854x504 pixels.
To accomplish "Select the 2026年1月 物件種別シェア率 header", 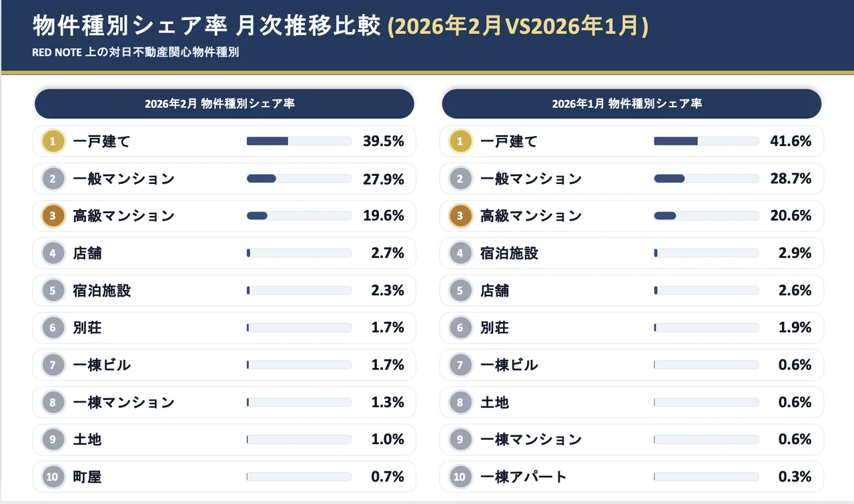I will [x=631, y=104].
